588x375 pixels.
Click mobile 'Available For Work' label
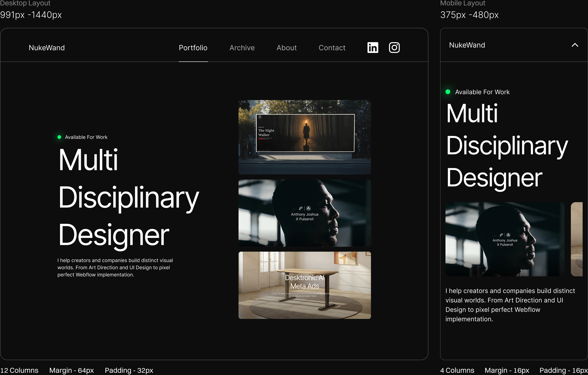tap(482, 92)
